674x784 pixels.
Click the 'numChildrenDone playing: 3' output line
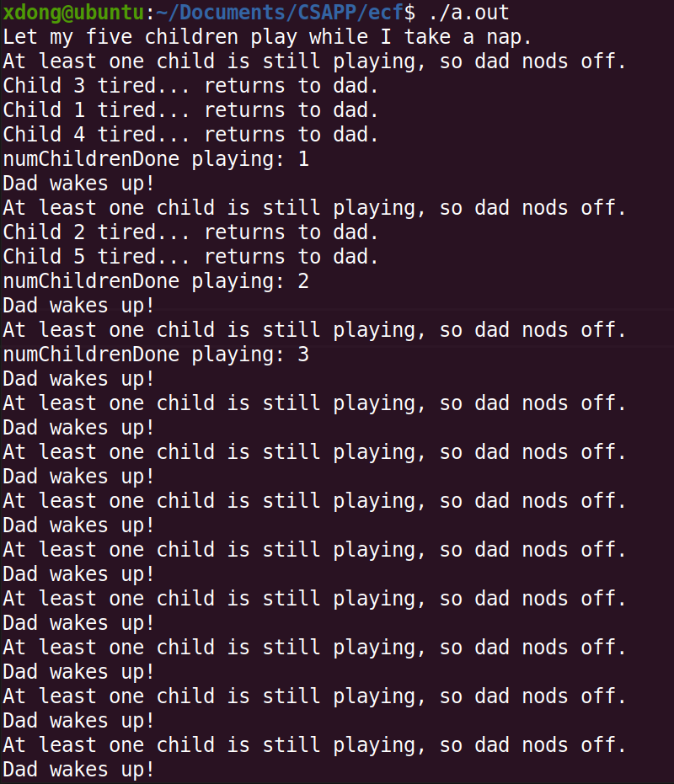click(x=156, y=355)
